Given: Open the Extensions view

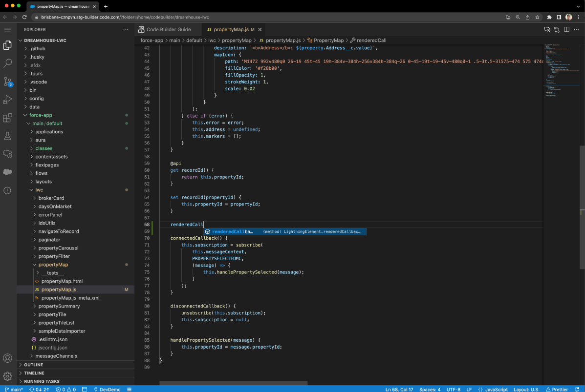Looking at the screenshot, I should pyautogui.click(x=7, y=118).
